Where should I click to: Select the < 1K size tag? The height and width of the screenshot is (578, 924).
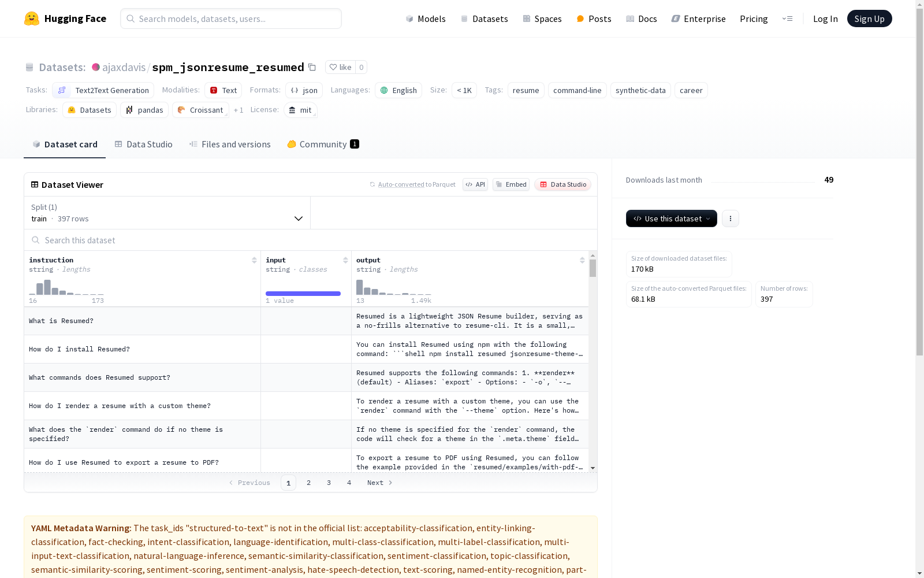pyautogui.click(x=464, y=90)
